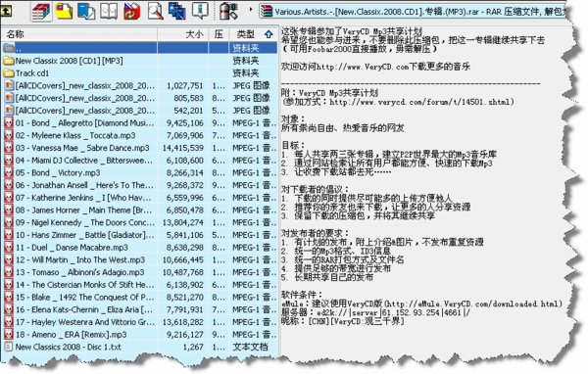Click the up-one-level arrow button
This screenshot has width=588, height=374.
point(7,11)
